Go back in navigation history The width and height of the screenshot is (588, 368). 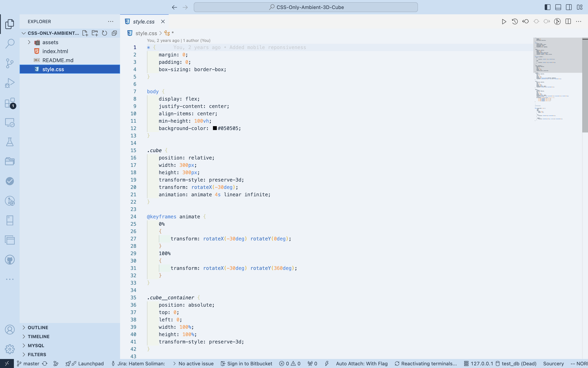(x=174, y=7)
